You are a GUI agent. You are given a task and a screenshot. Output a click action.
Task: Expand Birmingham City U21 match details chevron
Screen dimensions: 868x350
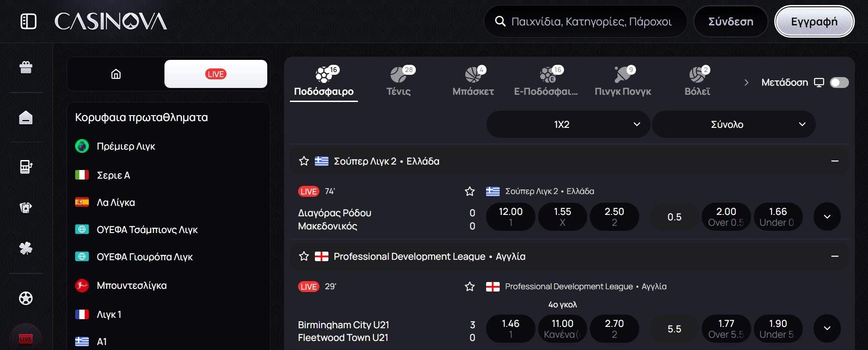coord(827,328)
